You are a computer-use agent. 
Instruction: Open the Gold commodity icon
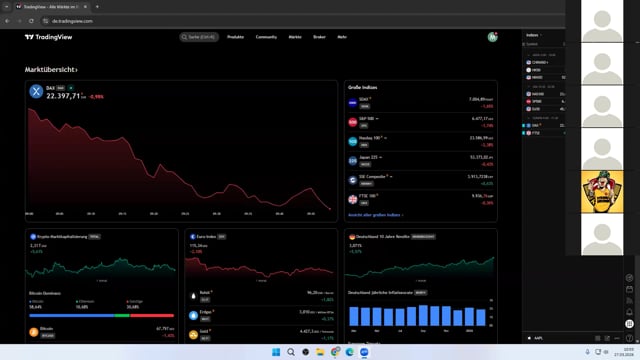193,335
